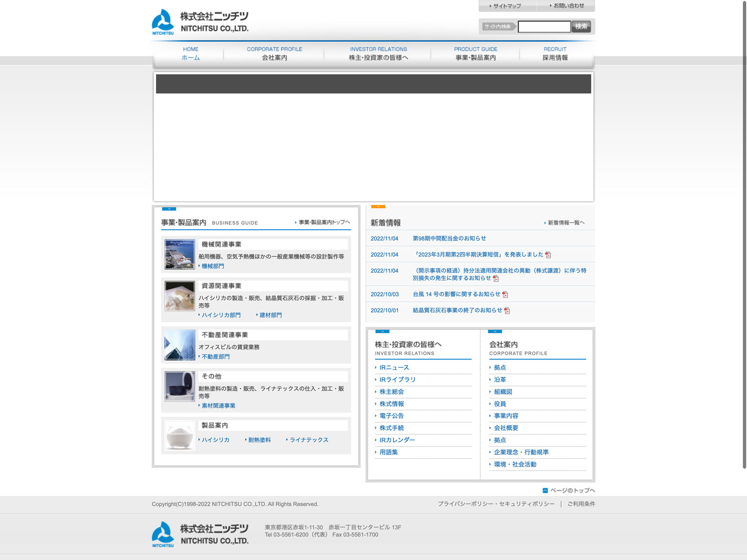Click the 製品案内 white powder thumbnail

pos(180,436)
